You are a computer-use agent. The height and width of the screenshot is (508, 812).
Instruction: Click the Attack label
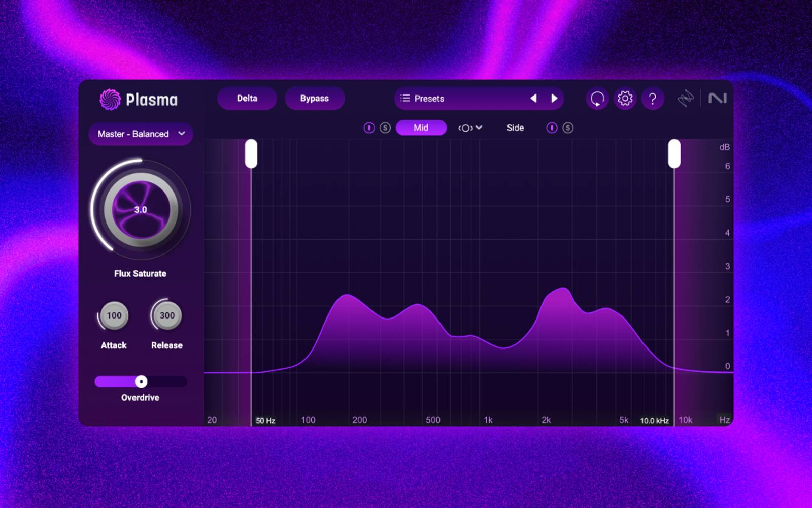(x=114, y=345)
